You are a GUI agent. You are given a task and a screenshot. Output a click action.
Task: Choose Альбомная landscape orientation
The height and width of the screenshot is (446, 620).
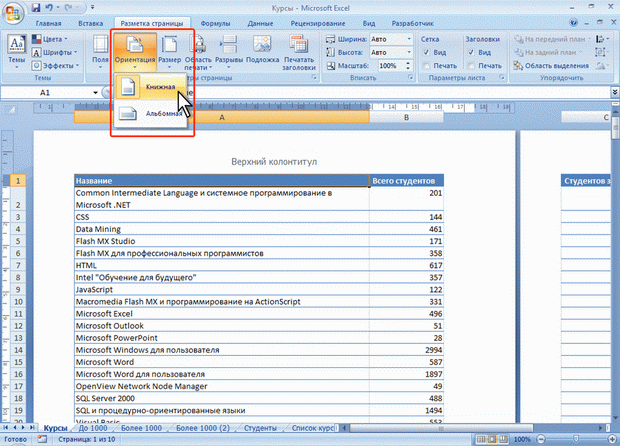pos(151,113)
